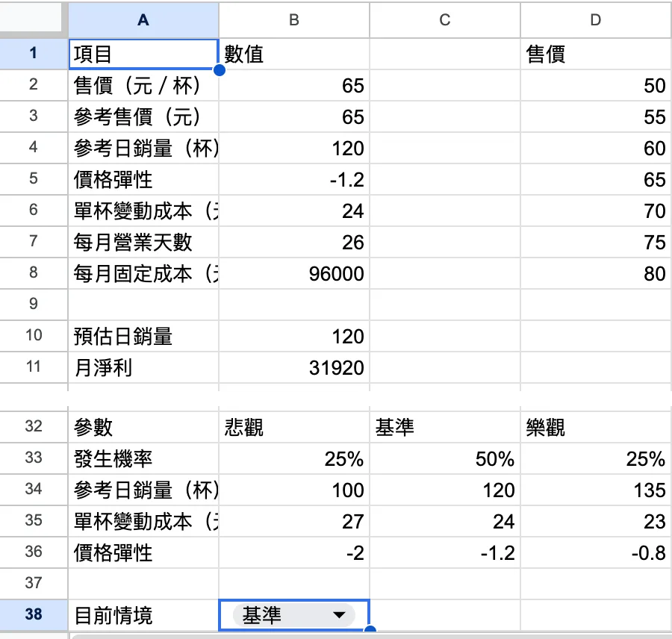Image resolution: width=672 pixels, height=639 pixels.
Task: Click the -1.2 value in row 5
Action: 294,179
